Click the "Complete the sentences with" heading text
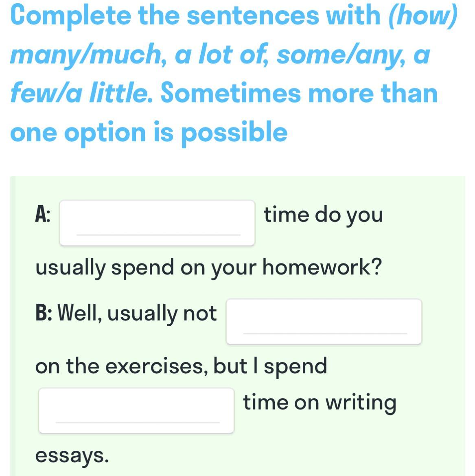This screenshot has width=475, height=476. coord(196,15)
